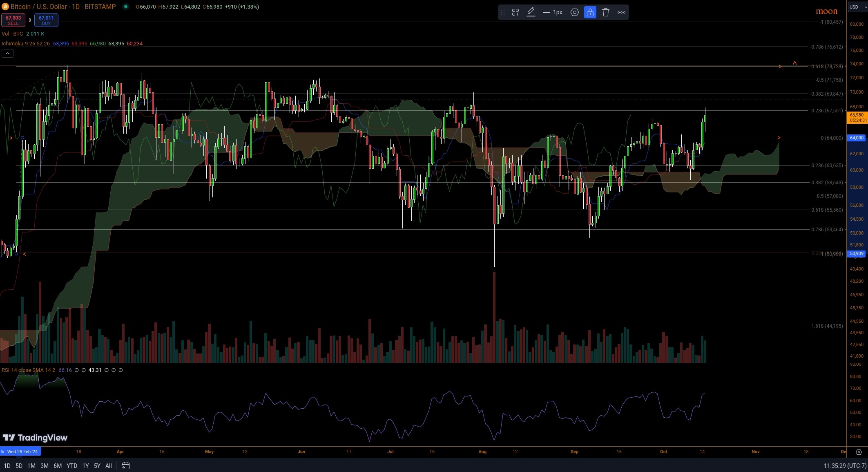Click the Ichimoku value 60,234
This screenshot has width=868, height=472.
[x=135, y=43]
